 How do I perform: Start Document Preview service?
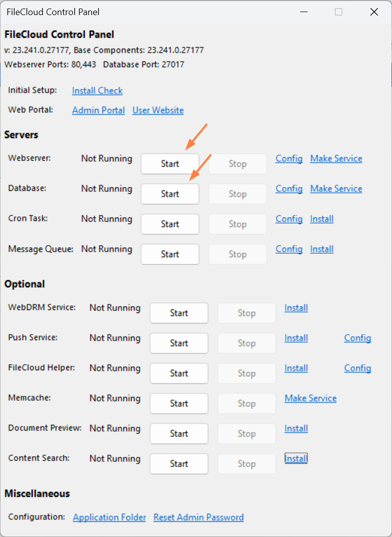coord(179,434)
